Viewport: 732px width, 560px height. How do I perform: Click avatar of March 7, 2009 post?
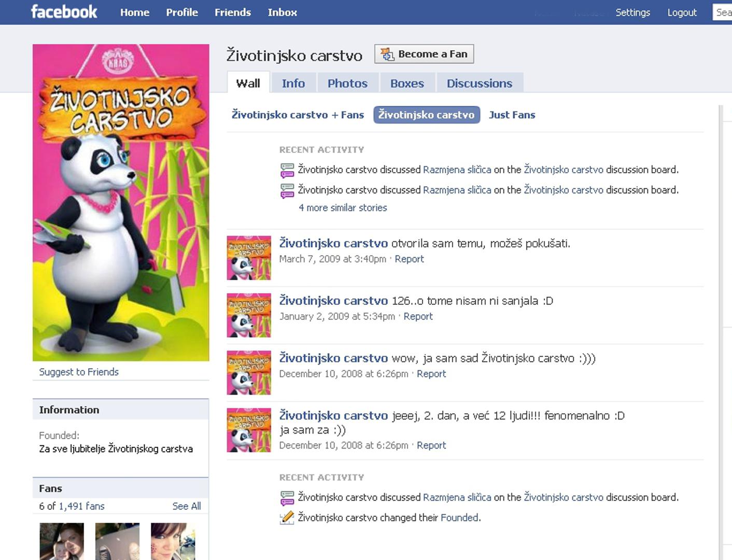[249, 258]
